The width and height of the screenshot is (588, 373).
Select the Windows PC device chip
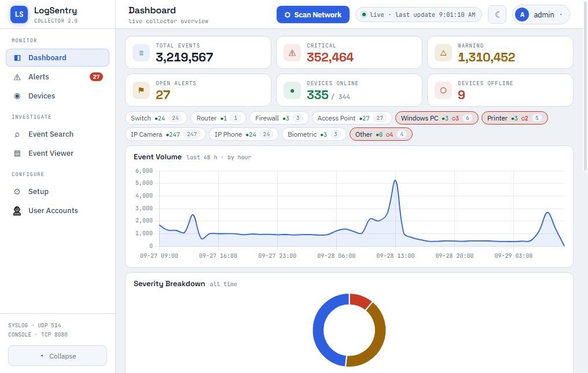coord(437,118)
